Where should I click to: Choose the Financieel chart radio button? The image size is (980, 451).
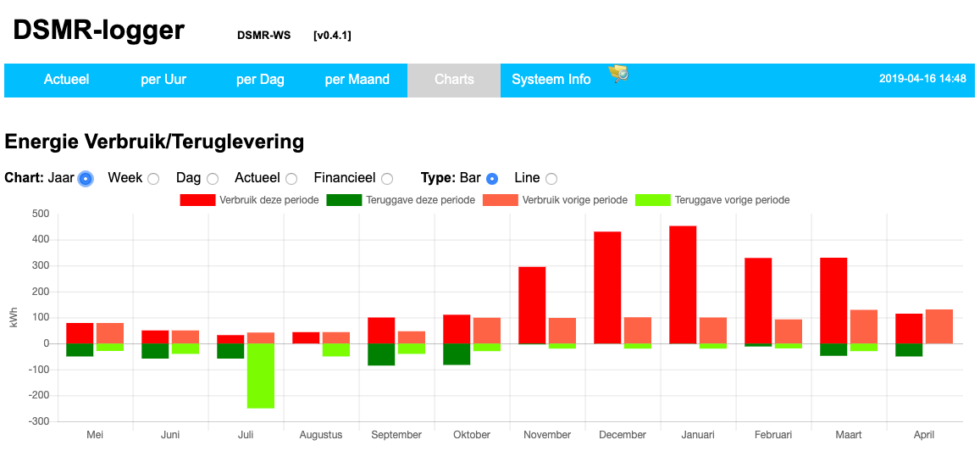pos(387,179)
